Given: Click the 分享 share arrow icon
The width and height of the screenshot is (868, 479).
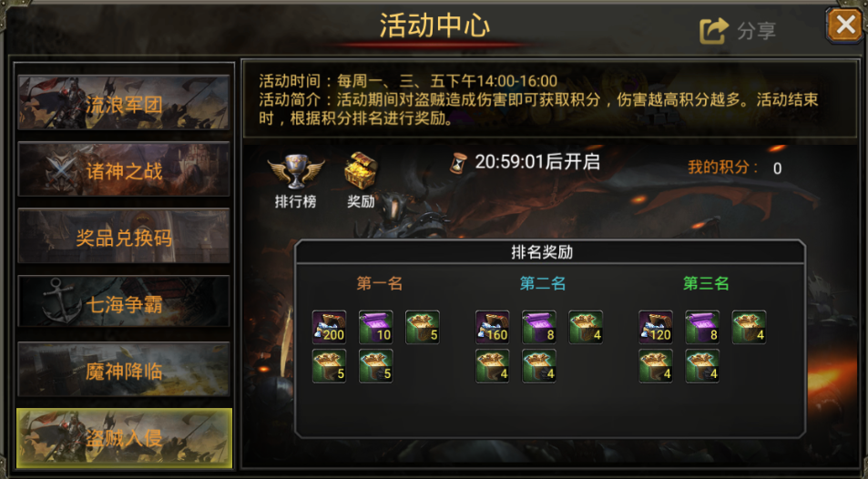Looking at the screenshot, I should 713,30.
